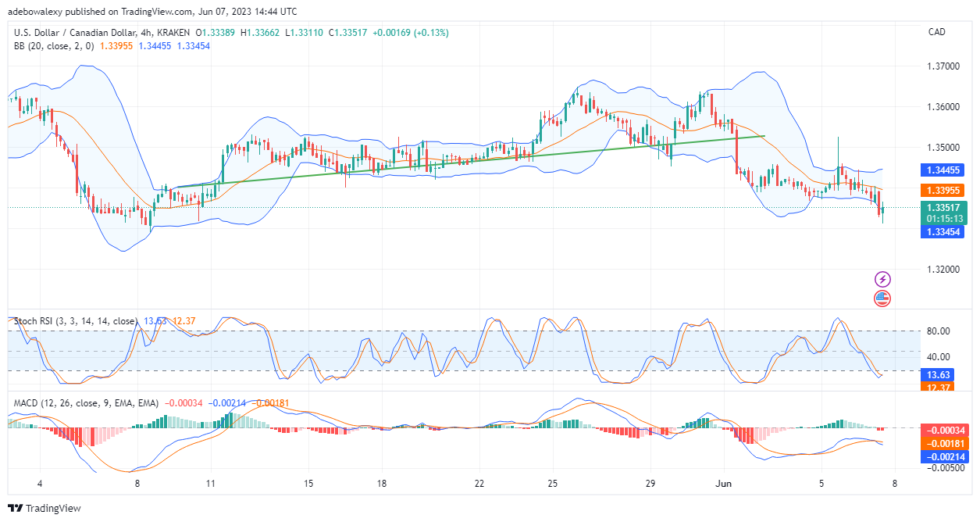Click the 1.32000 price scale label
Viewport: 980px width, 522px height.
point(943,270)
